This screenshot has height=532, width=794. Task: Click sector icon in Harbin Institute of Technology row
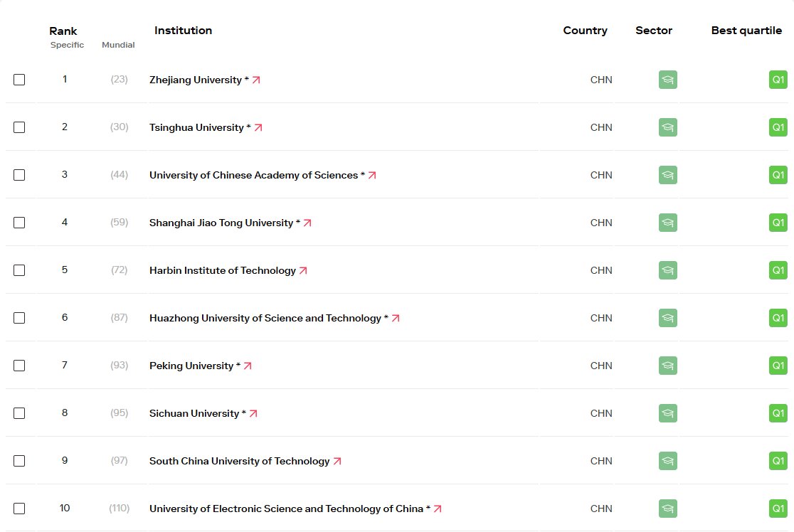(x=668, y=270)
